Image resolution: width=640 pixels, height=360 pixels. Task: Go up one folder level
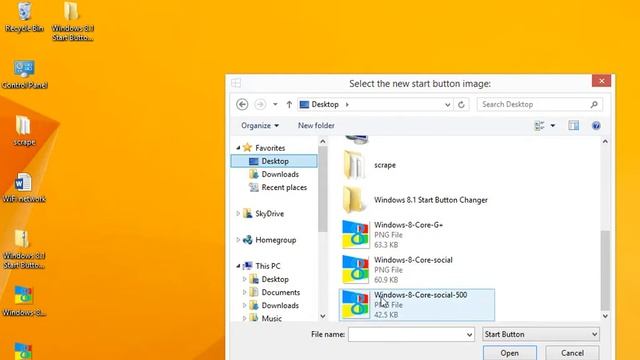point(289,104)
